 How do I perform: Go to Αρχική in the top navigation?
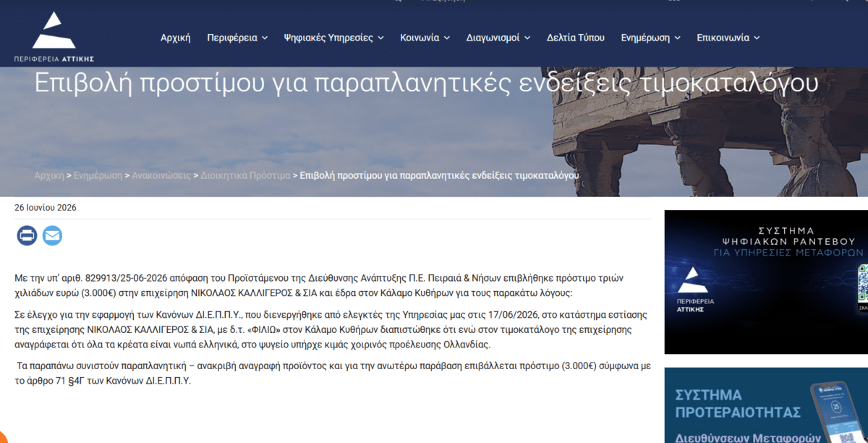click(175, 38)
